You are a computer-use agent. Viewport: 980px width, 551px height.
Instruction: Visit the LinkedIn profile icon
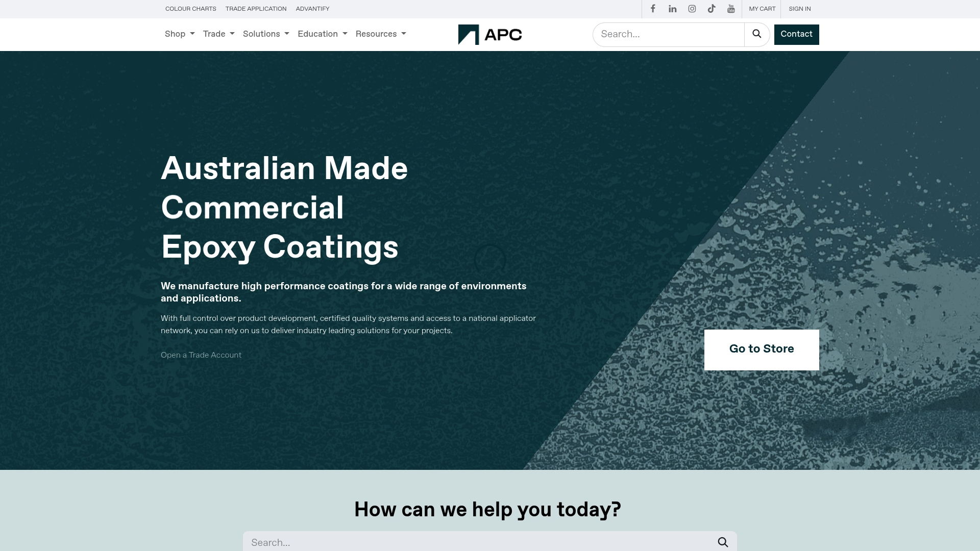coord(672,9)
